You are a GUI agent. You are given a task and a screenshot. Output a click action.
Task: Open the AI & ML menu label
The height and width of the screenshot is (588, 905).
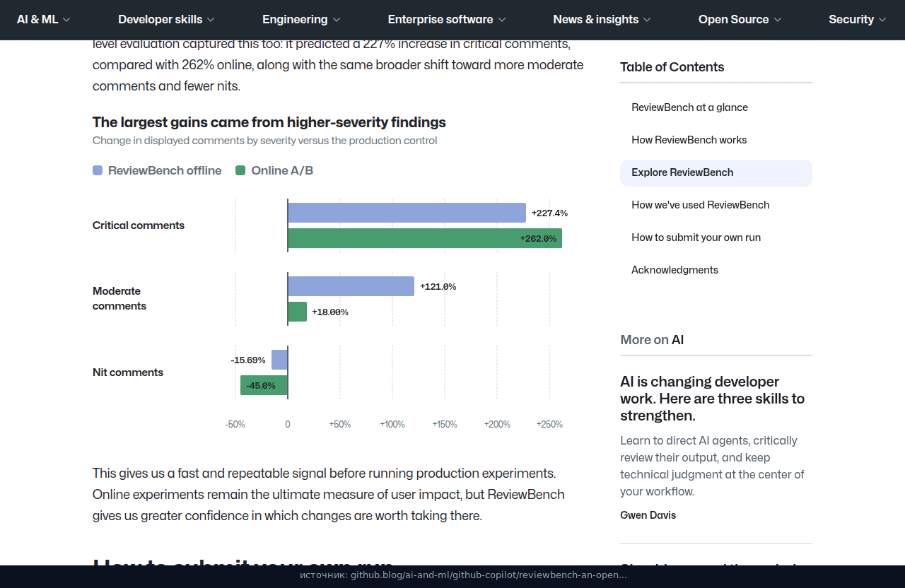37,20
